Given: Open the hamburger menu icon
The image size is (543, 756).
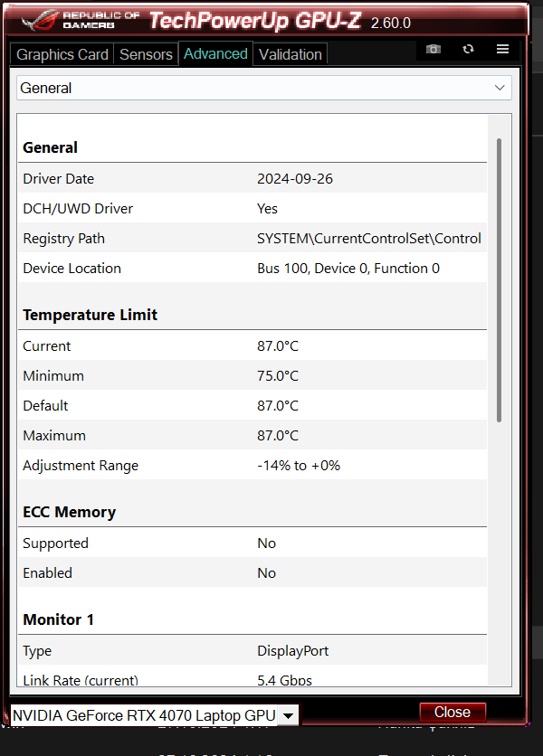Looking at the screenshot, I should tap(502, 49).
